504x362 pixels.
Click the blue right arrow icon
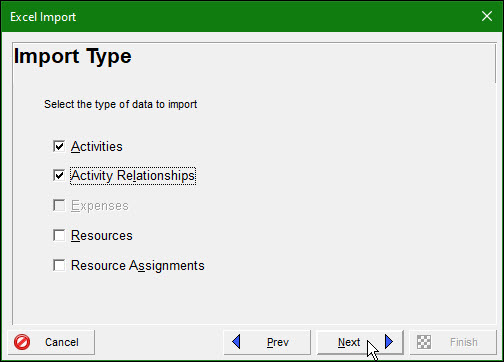coord(389,342)
